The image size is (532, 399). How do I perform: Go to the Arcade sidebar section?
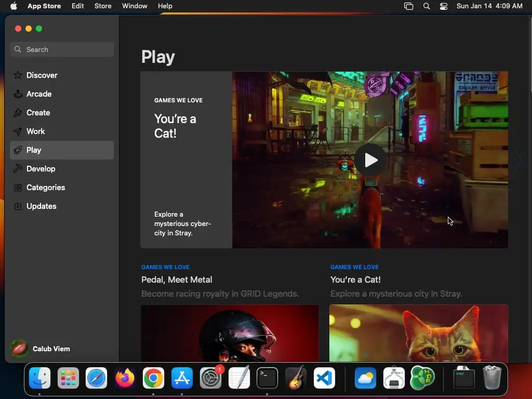[x=62, y=94]
